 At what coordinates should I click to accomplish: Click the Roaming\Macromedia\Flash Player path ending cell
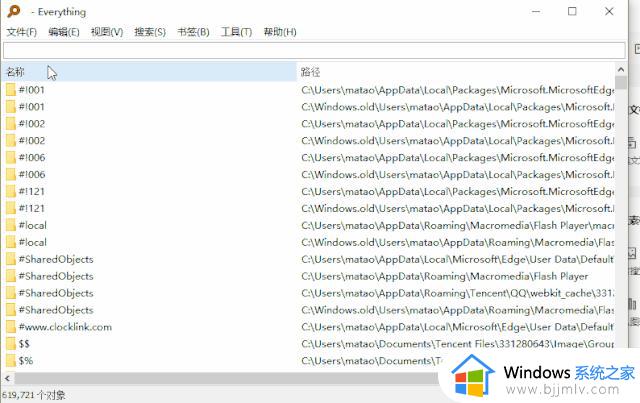pos(444,276)
